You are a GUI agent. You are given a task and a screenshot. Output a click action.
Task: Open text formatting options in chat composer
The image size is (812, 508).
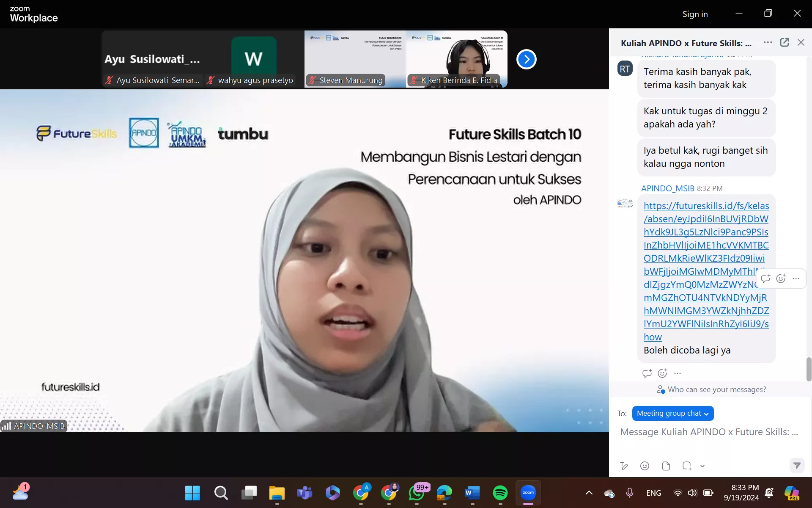tap(624, 466)
